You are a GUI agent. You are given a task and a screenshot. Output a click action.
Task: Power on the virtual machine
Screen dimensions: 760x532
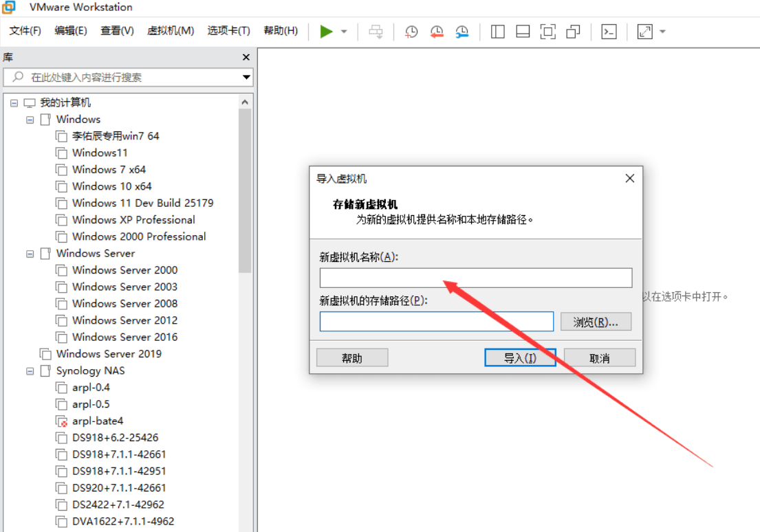click(x=325, y=31)
